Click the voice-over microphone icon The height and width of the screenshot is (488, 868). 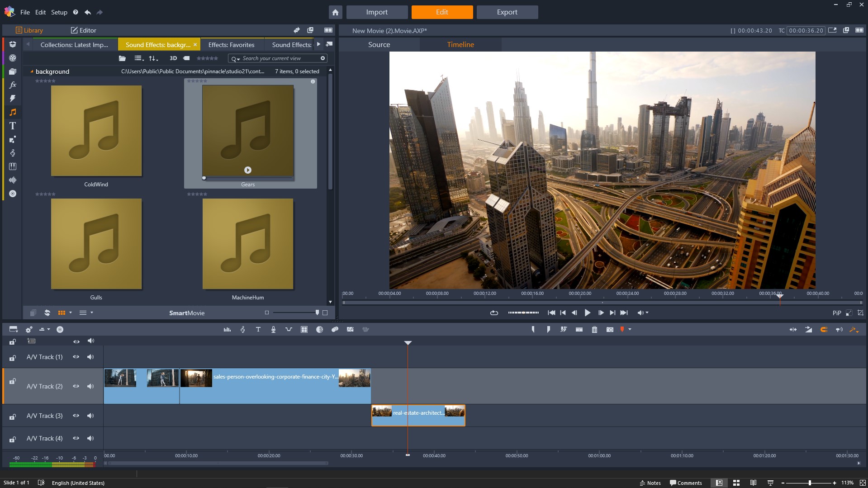pyautogui.click(x=273, y=330)
